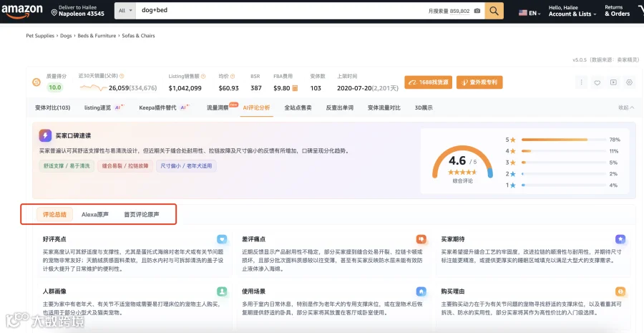The image size is (644, 333).
Task: Click the 5 star rating bar
Action: pyautogui.click(x=564, y=140)
